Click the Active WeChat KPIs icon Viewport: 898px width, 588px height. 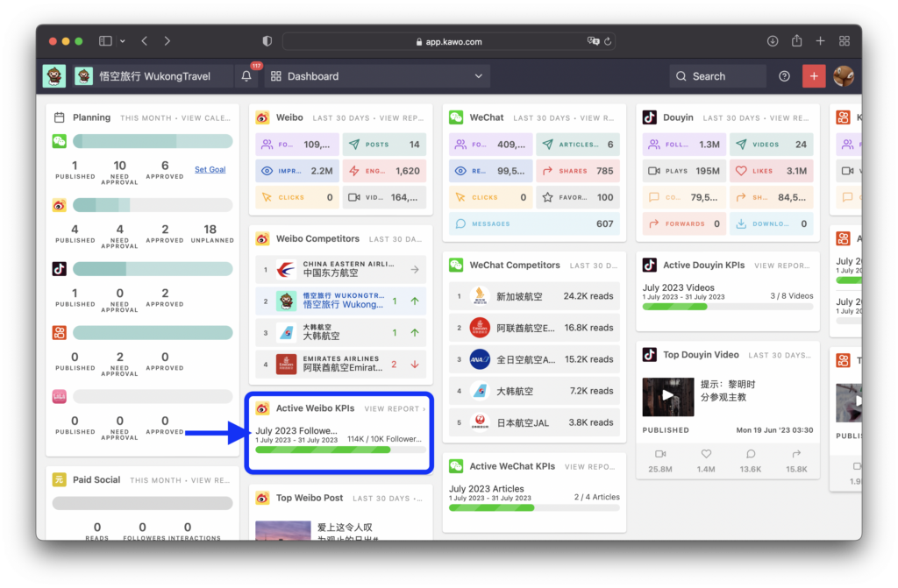456,466
